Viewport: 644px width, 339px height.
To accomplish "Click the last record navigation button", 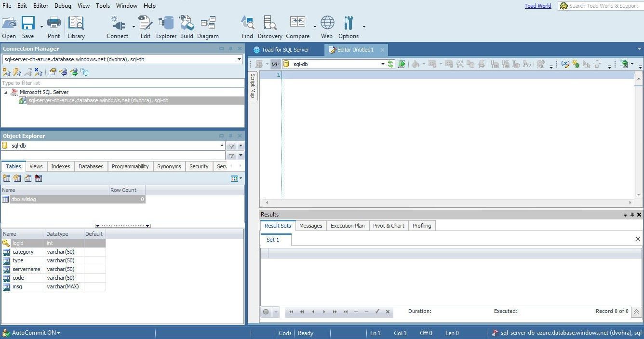I will 346,312.
